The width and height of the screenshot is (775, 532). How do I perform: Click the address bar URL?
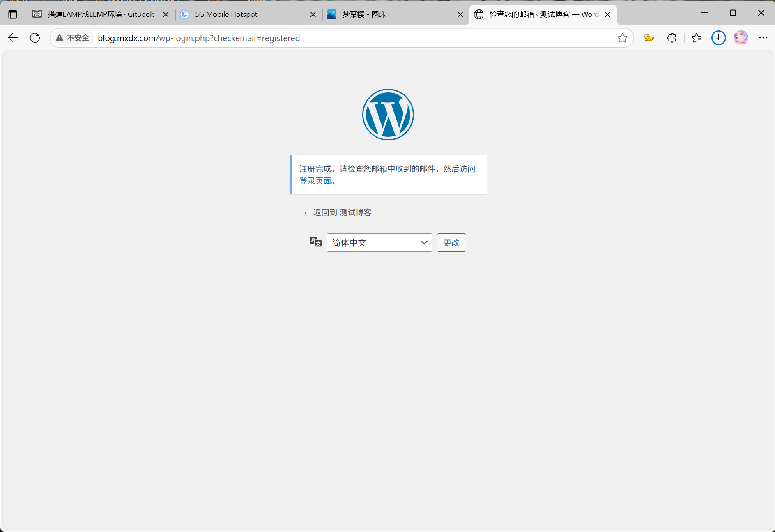(199, 38)
